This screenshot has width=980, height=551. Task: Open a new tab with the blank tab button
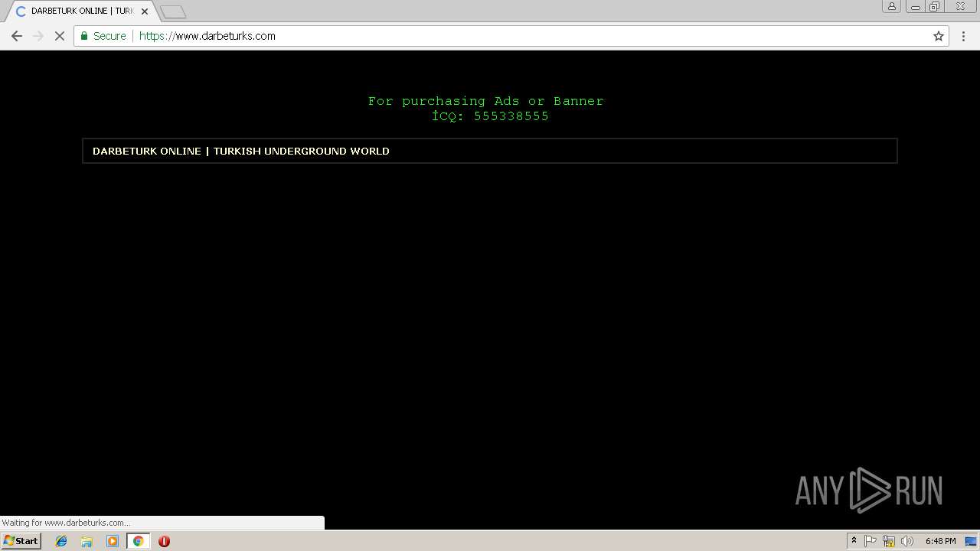click(173, 12)
